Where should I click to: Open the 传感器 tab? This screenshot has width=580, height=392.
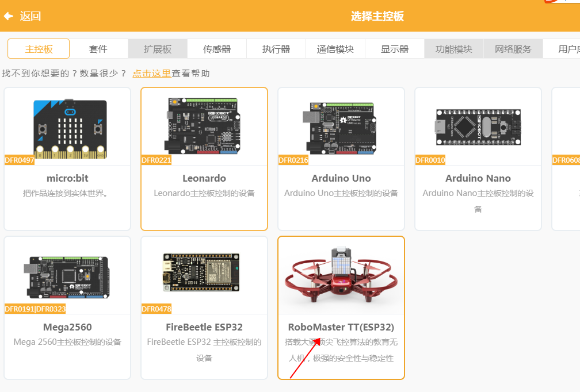217,49
